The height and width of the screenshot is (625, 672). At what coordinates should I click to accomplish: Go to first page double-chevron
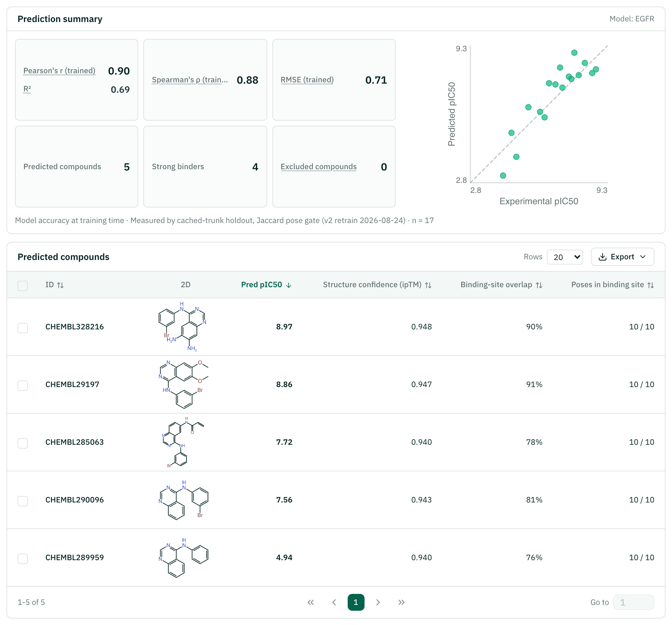click(311, 602)
